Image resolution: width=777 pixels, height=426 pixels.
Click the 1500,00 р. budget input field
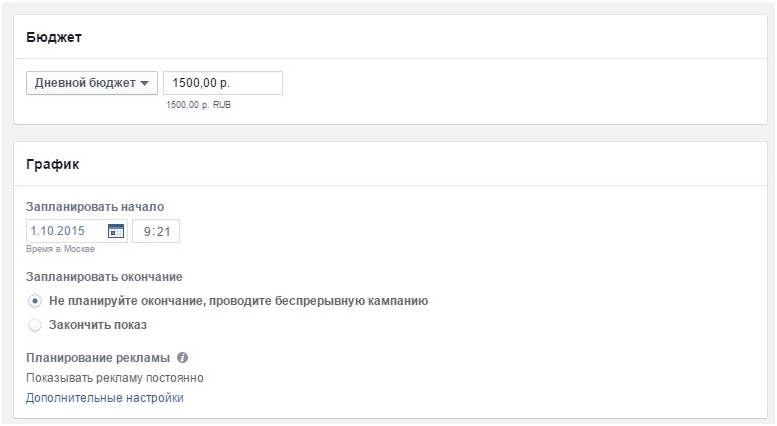(223, 83)
